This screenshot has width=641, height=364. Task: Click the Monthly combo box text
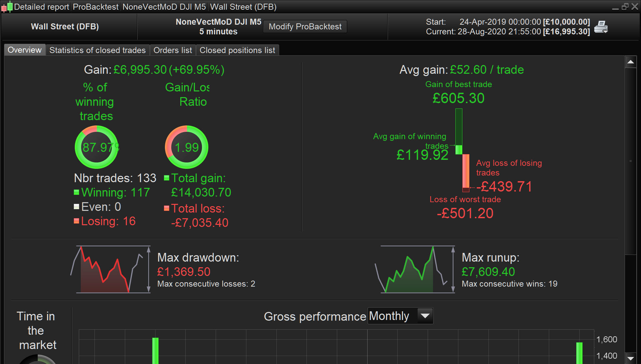pyautogui.click(x=389, y=316)
